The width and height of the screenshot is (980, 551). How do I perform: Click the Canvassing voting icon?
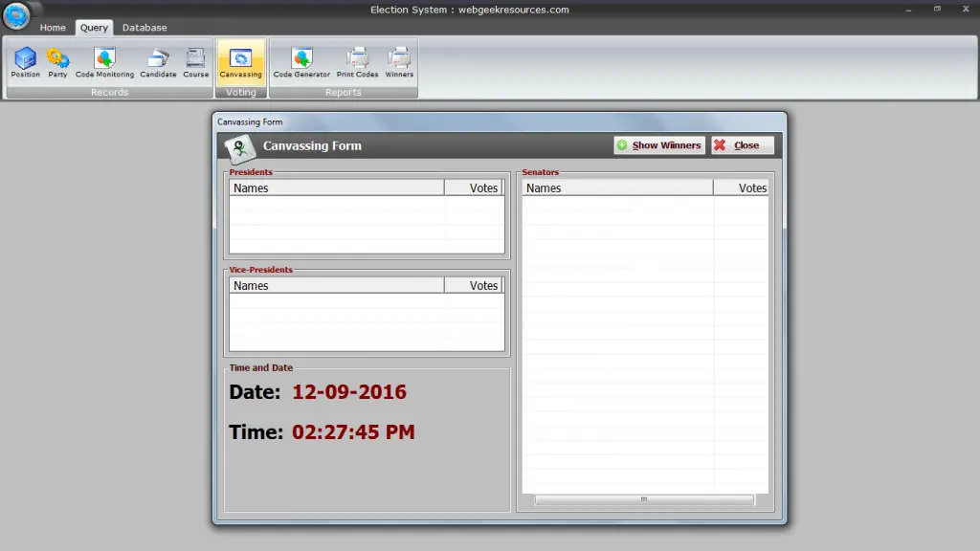point(240,62)
